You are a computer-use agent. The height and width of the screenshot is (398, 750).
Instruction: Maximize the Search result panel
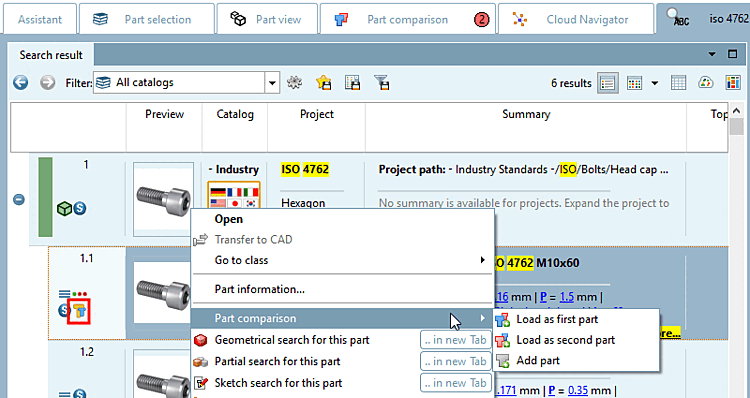[732, 54]
